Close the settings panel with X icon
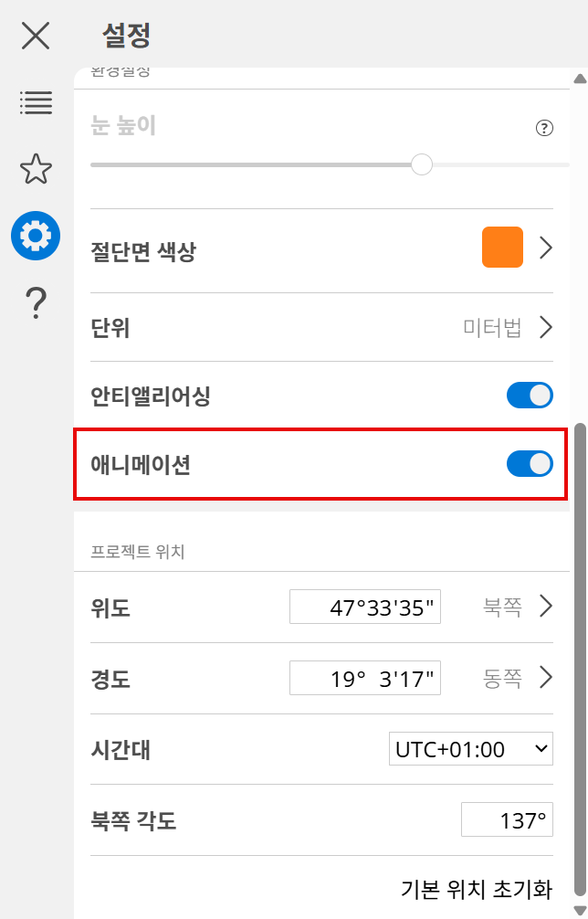Viewport: 588px width, 919px height. [x=36, y=37]
